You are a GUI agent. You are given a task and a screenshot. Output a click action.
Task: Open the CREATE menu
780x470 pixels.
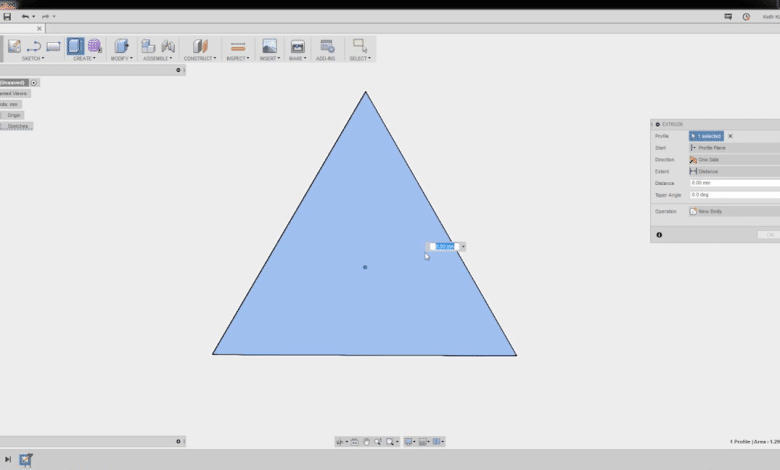[84, 59]
